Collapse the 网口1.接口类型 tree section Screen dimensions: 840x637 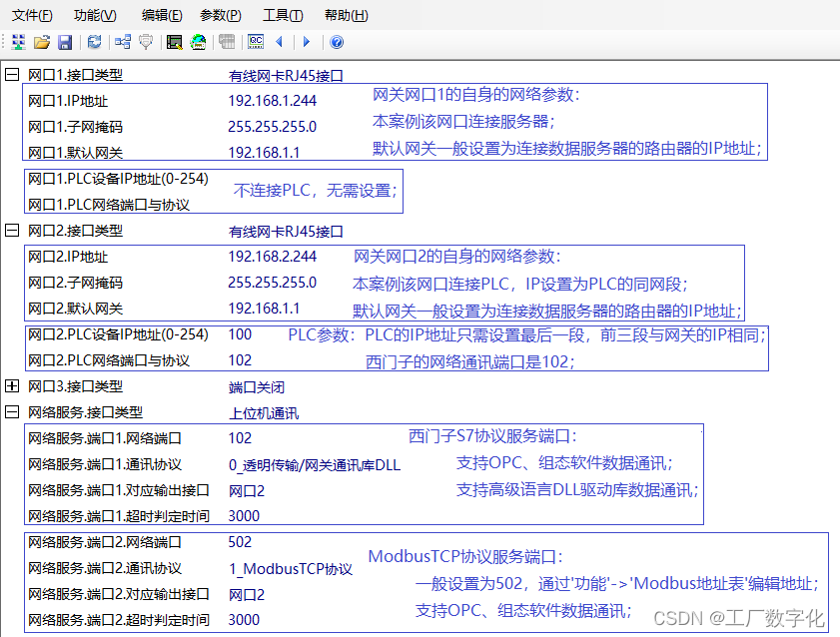click(10, 73)
